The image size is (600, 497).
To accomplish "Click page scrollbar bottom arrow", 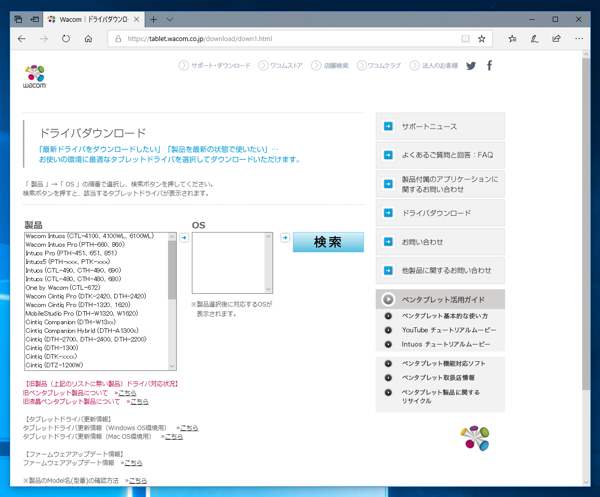I will click(x=586, y=482).
